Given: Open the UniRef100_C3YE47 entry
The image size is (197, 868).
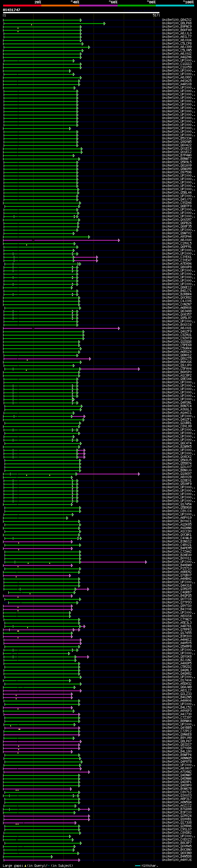Looking at the screenshot, I should pyautogui.click(x=177, y=260).
